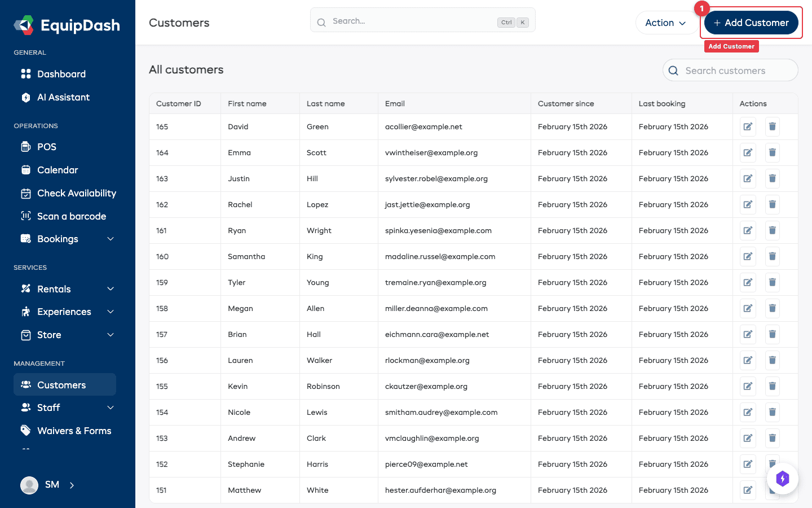Click trash icon for customer 160
Viewport: 812px width, 508px height.
click(772, 256)
